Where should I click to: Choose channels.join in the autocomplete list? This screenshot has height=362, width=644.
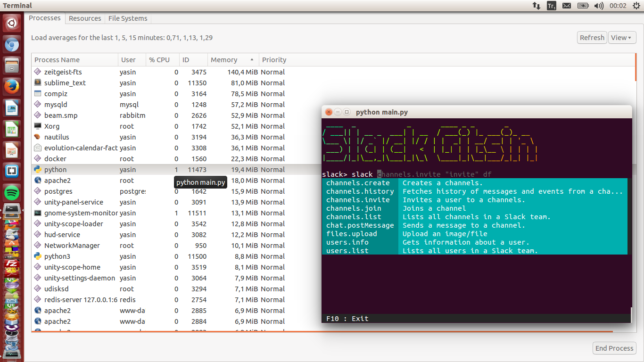(475, 208)
